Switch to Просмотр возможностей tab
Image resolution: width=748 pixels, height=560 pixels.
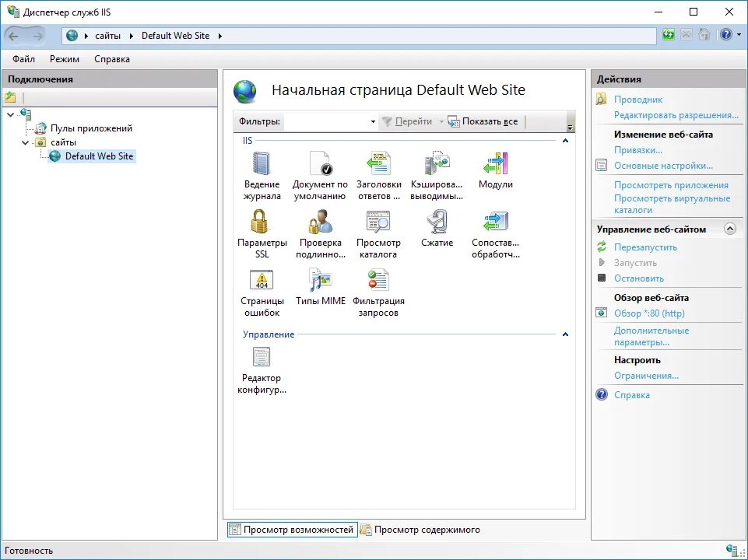click(x=293, y=530)
